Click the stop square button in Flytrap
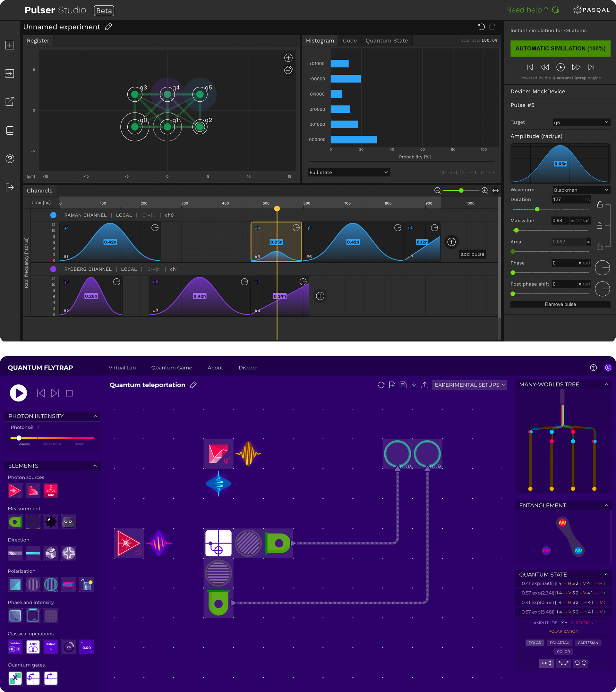The image size is (616, 692). pyautogui.click(x=69, y=393)
